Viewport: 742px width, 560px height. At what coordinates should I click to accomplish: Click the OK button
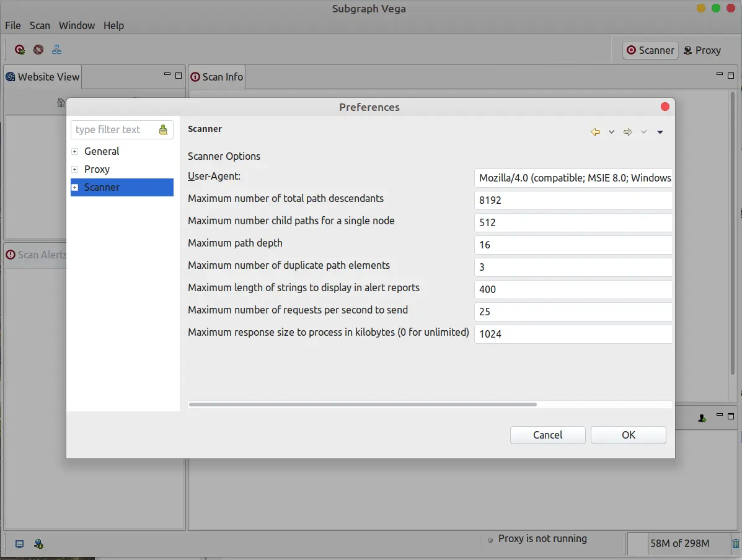[x=629, y=435]
